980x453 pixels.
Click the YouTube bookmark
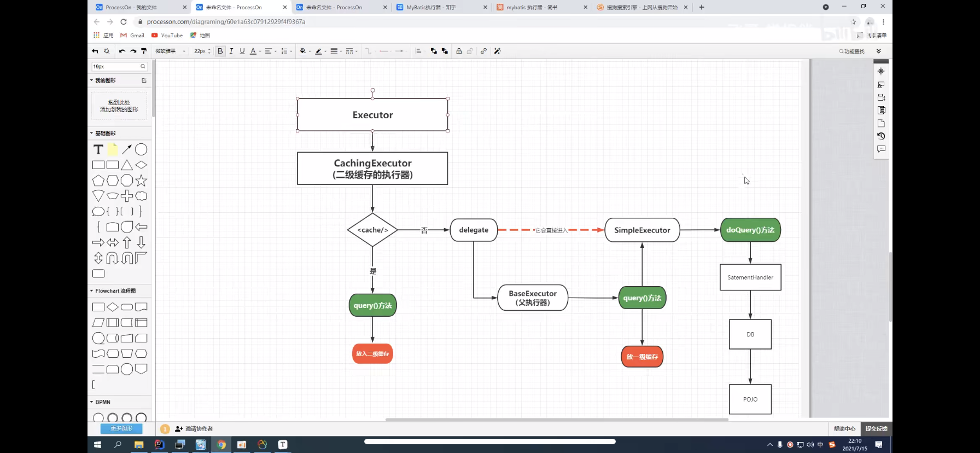tap(167, 36)
